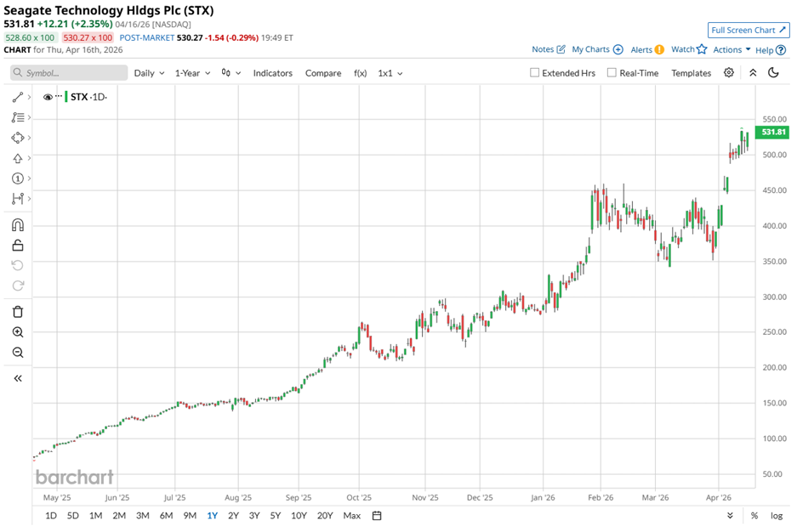797x532 pixels.
Task: Expand the Actions dropdown menu
Action: tap(732, 50)
